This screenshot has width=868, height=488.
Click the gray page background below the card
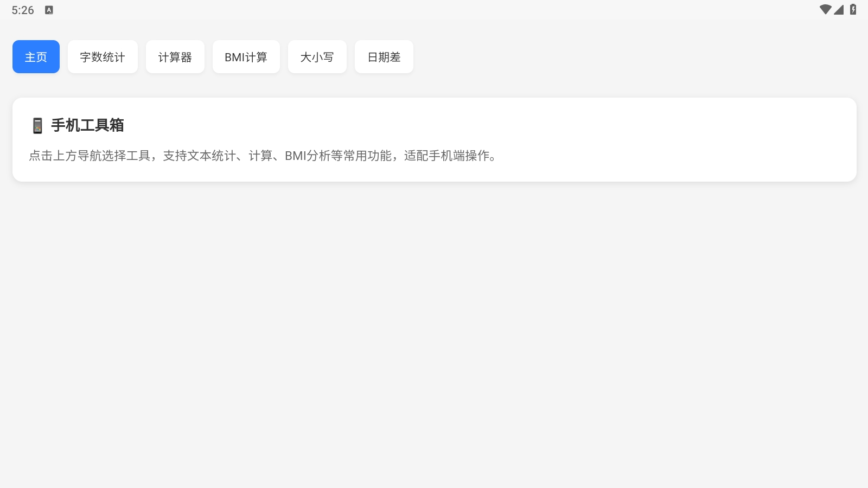434,325
